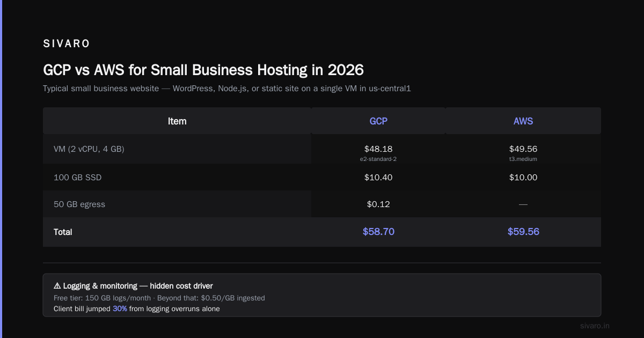Click the subtitle about a typical small business website
Image resolution: width=644 pixels, height=338 pixels.
[227, 89]
